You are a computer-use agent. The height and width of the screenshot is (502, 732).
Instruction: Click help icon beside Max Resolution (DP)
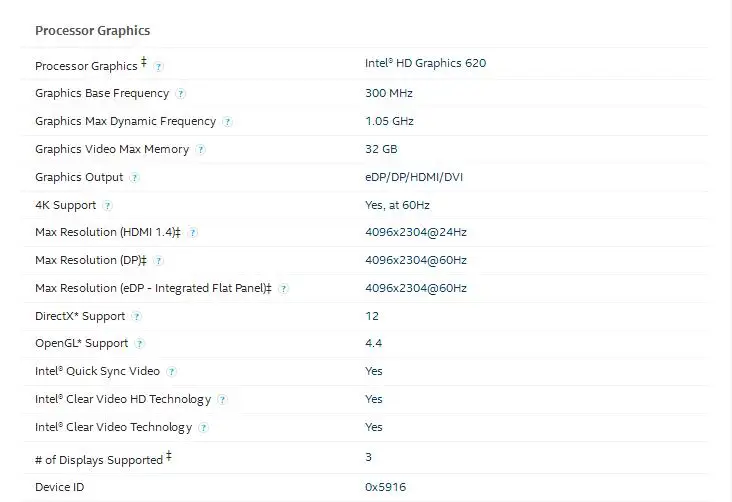tap(158, 261)
